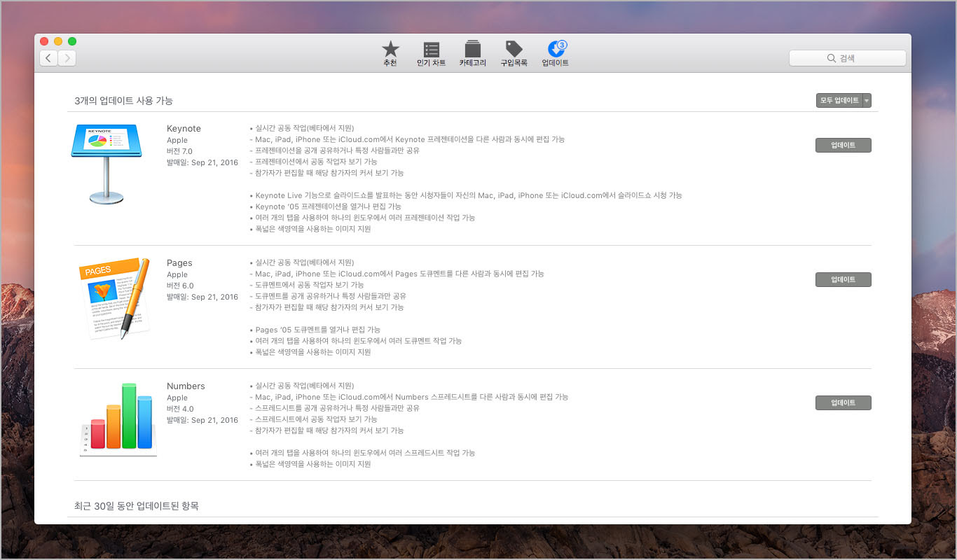Open the 인기 차트 (Top Charts) tab
The width and height of the screenshot is (957, 560).
[x=431, y=54]
